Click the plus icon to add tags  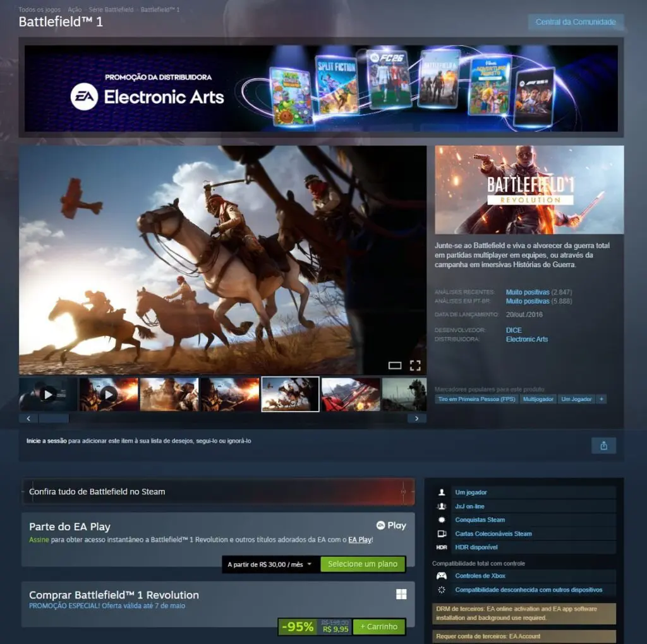[602, 399]
